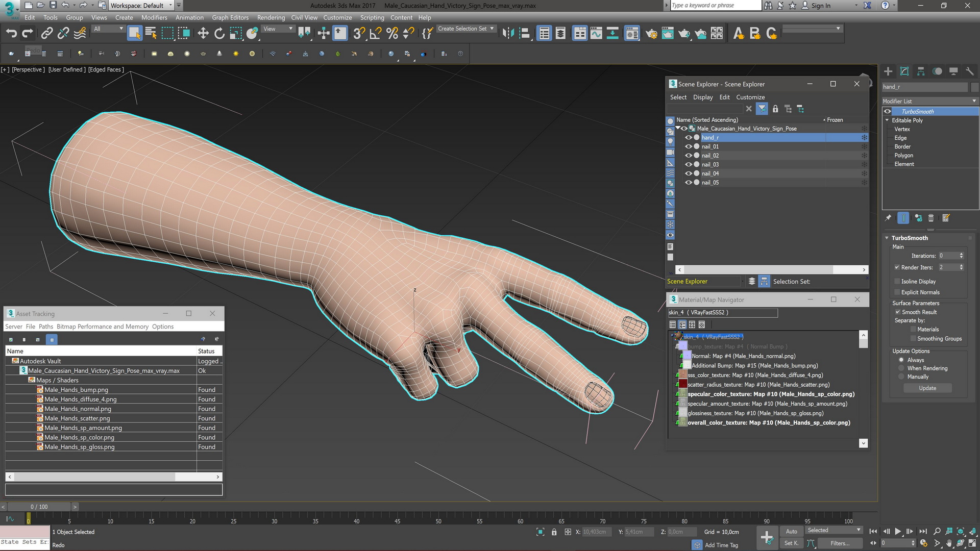Open the Workspace Default dropdown

tap(141, 6)
